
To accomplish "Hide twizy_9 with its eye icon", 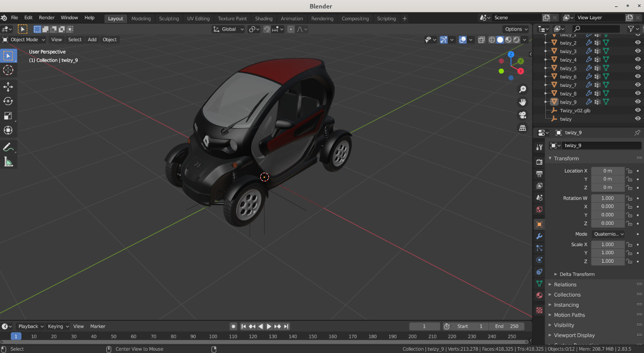I will coord(638,102).
